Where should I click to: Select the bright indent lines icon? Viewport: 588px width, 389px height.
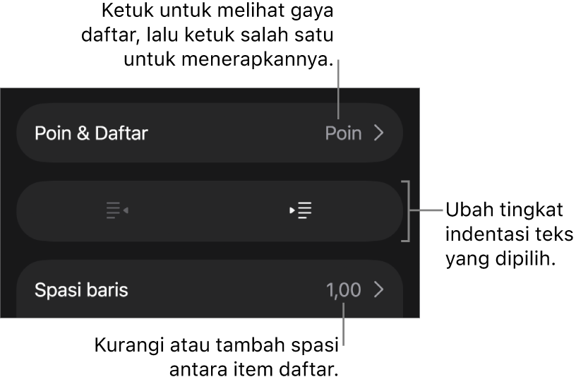[301, 210]
